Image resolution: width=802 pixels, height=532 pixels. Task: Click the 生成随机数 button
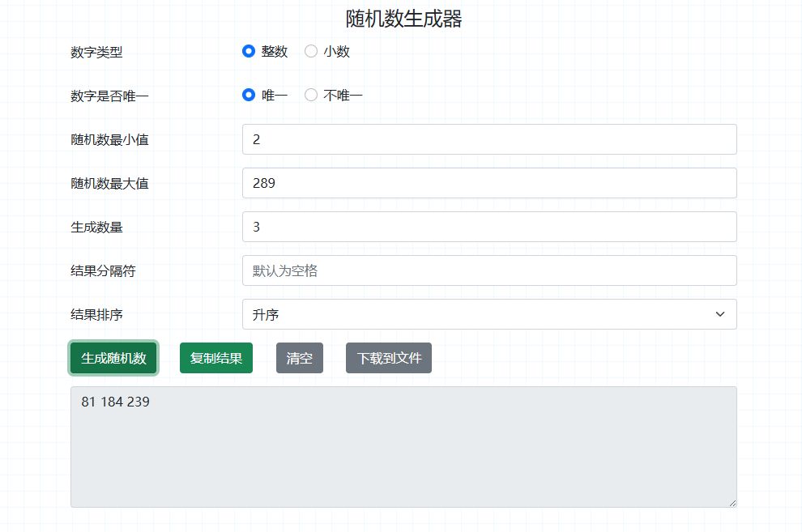113,358
